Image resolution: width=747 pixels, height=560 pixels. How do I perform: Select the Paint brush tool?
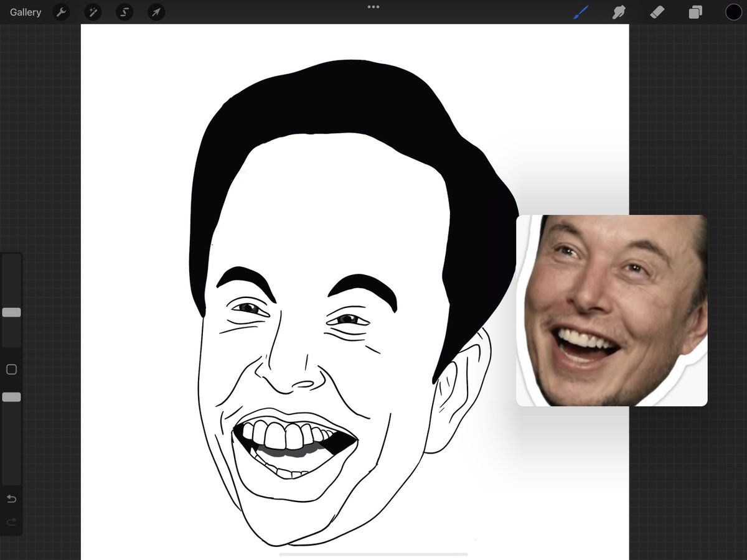(x=581, y=12)
